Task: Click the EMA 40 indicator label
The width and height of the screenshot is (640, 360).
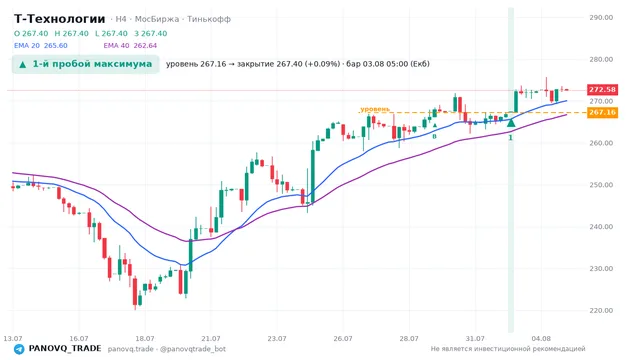Action: click(x=130, y=46)
